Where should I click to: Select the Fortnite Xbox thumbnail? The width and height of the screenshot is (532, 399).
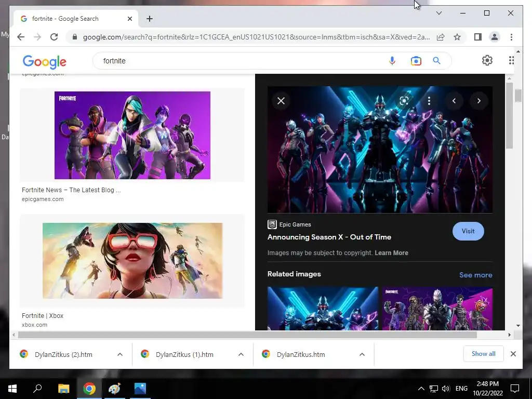[132, 261]
